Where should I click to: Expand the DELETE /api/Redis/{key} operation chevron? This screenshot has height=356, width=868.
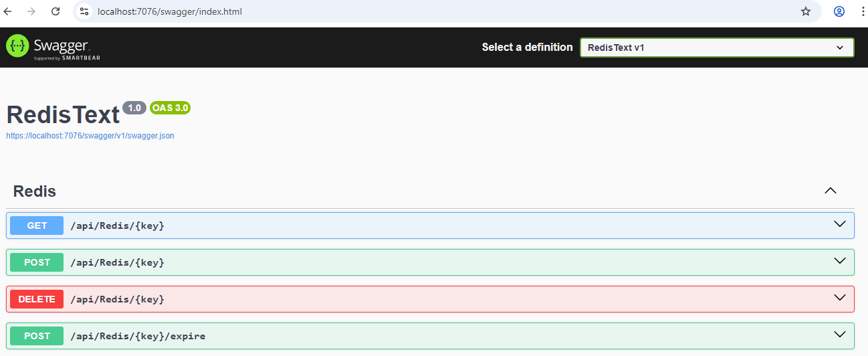pos(841,298)
